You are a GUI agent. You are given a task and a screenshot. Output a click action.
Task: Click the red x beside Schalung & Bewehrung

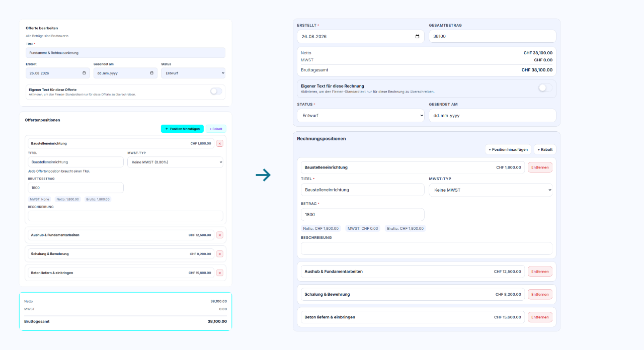point(219,254)
